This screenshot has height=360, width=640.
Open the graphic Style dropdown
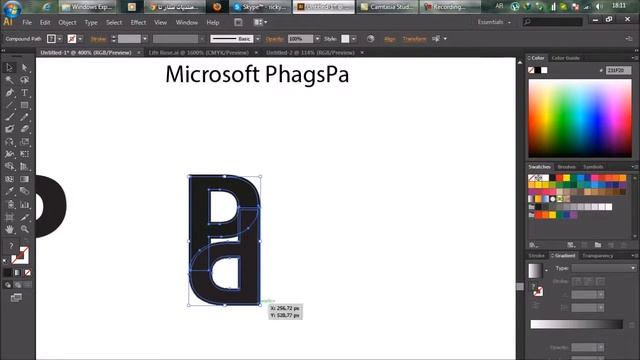coord(353,39)
